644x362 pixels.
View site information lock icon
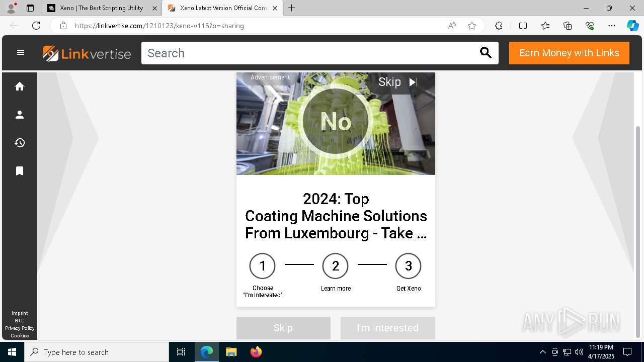[63, 26]
